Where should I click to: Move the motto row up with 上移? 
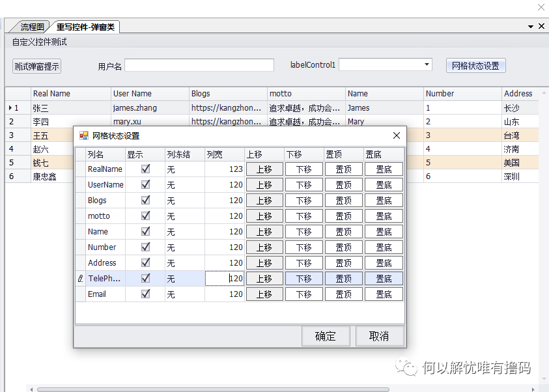(264, 216)
